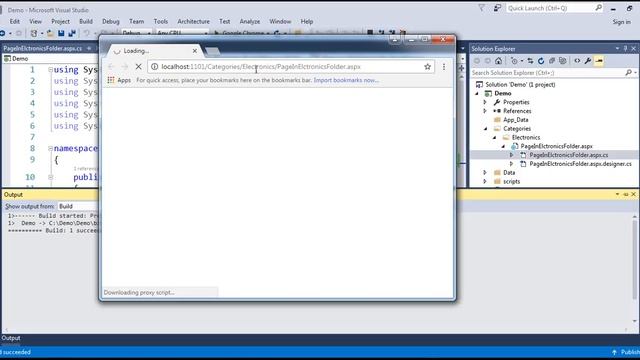
Task: Pin the PageInElctronicsFolder.aspx.cs editor tab
Action: pos(89,48)
